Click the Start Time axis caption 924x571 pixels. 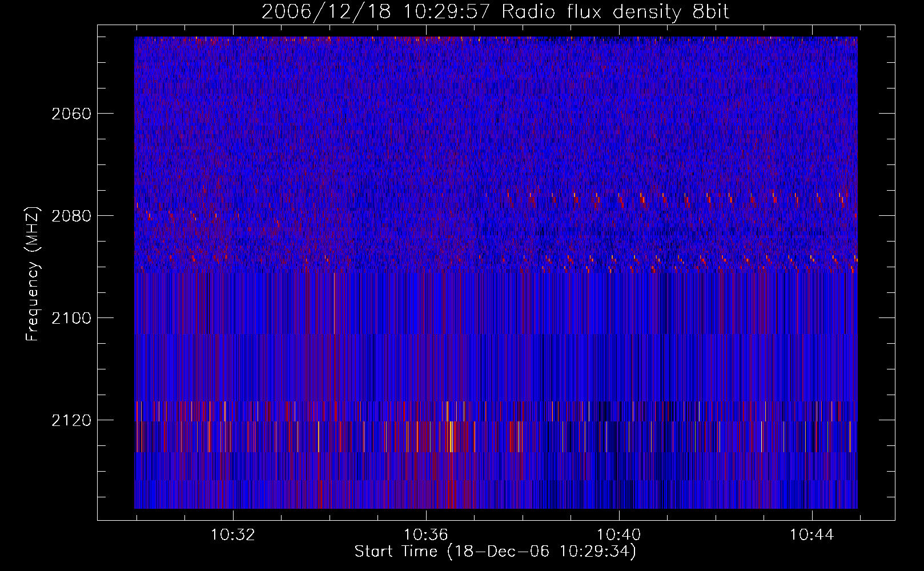point(495,552)
